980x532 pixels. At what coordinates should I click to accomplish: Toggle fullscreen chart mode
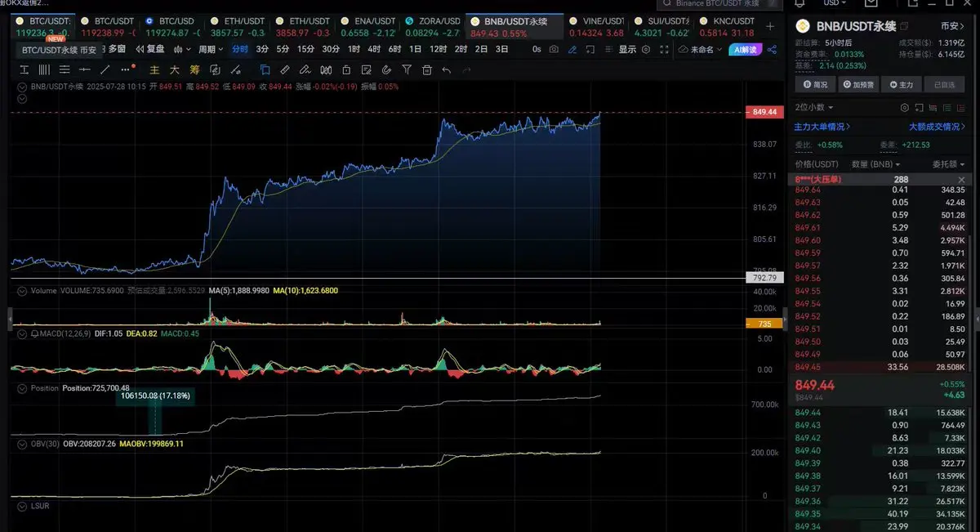[665, 49]
